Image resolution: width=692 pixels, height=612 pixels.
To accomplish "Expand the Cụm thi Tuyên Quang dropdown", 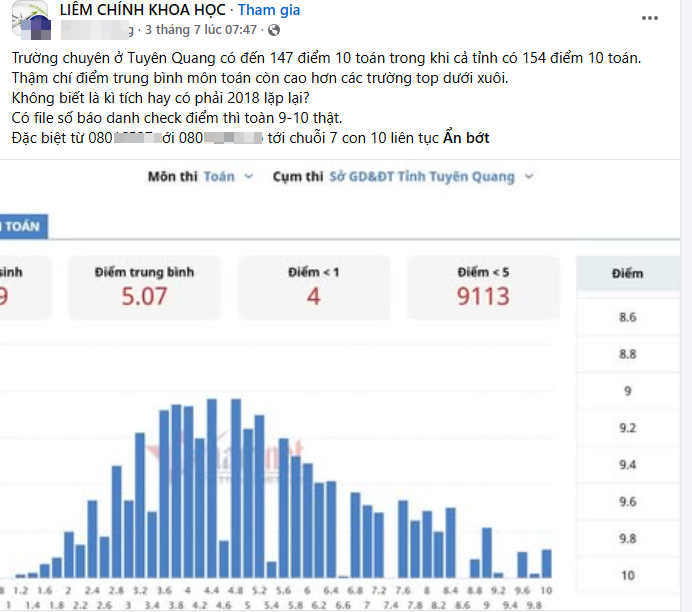I will pyautogui.click(x=403, y=176).
